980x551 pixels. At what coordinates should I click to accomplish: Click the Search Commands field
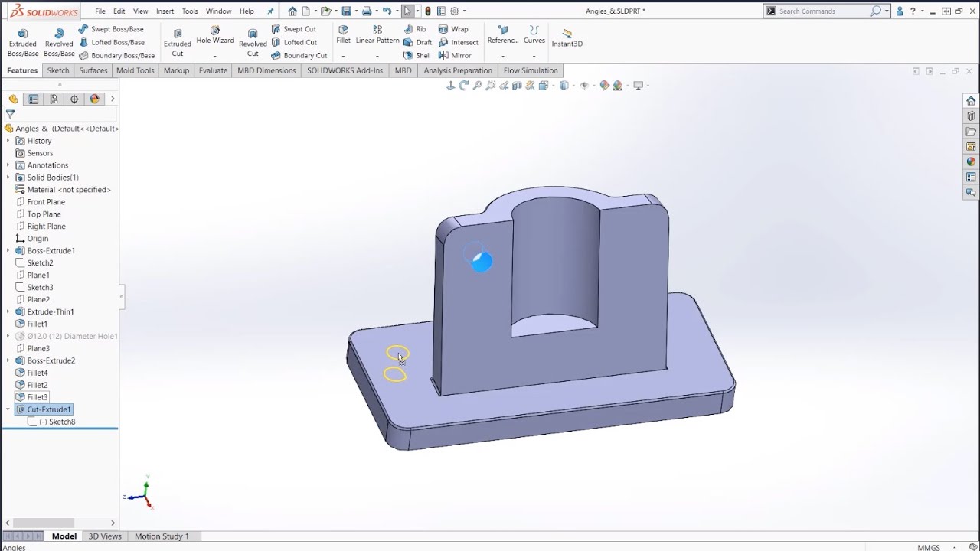822,11
